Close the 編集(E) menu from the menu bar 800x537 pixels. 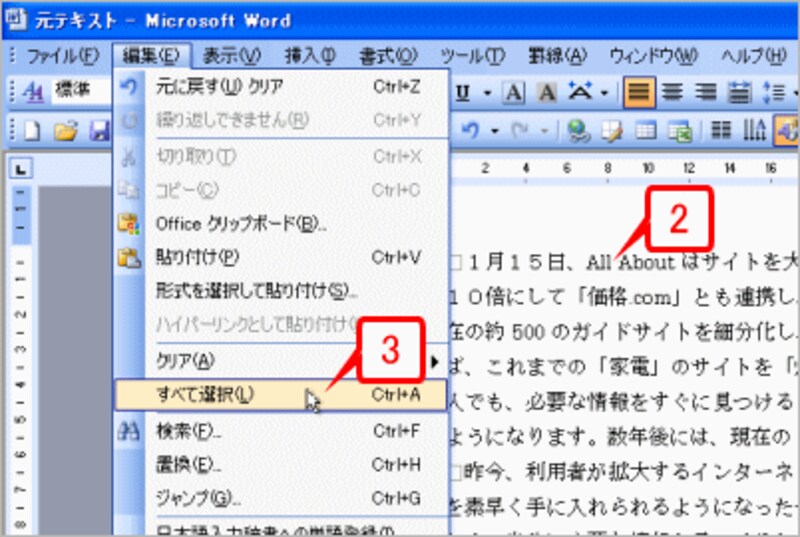152,55
